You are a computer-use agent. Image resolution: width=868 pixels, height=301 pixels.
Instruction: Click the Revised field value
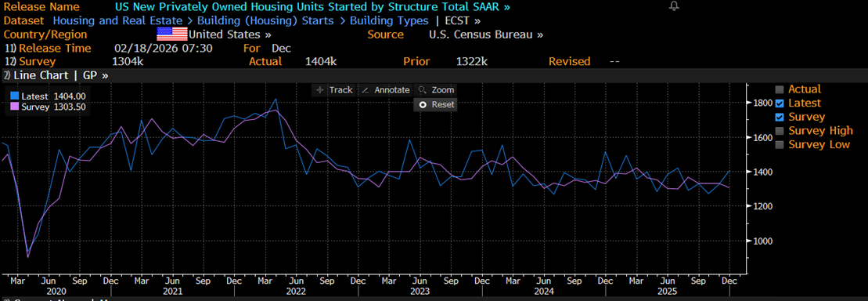click(x=614, y=61)
